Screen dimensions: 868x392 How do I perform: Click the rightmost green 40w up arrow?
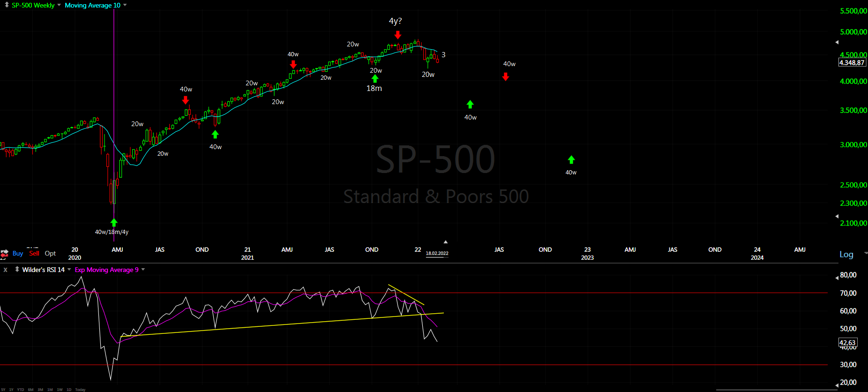571,160
